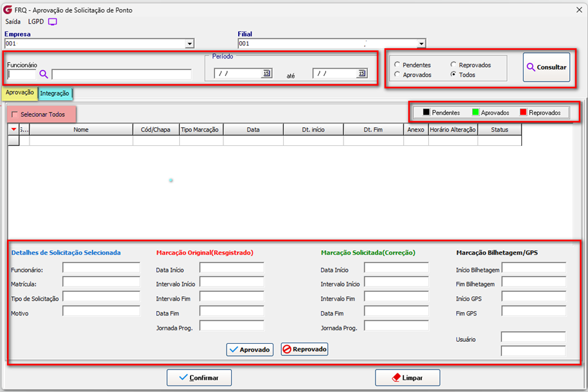Switch to the Aprovação tab
The height and width of the screenshot is (392, 588).
tap(19, 93)
